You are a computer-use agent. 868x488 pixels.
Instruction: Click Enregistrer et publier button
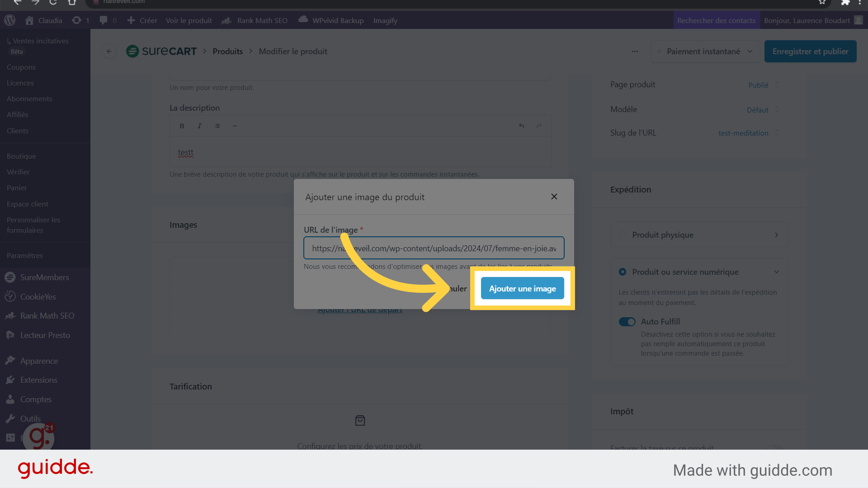(x=810, y=52)
